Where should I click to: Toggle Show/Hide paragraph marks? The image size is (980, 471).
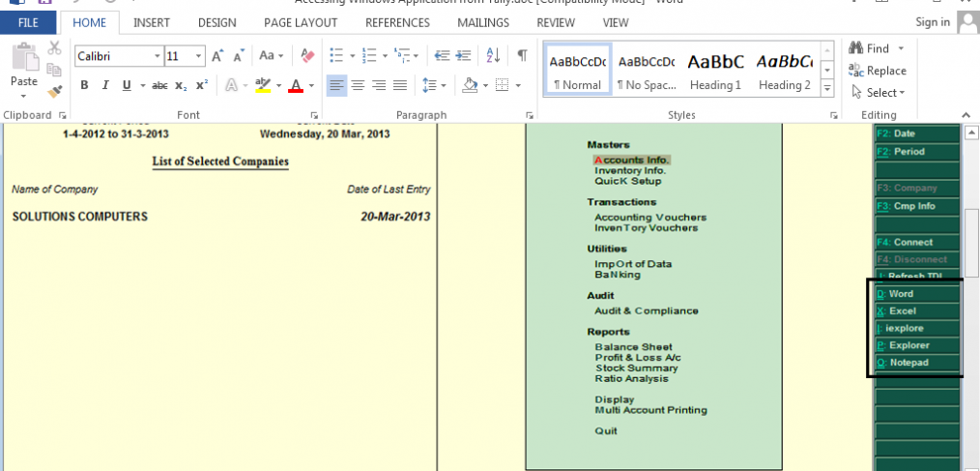(522, 56)
